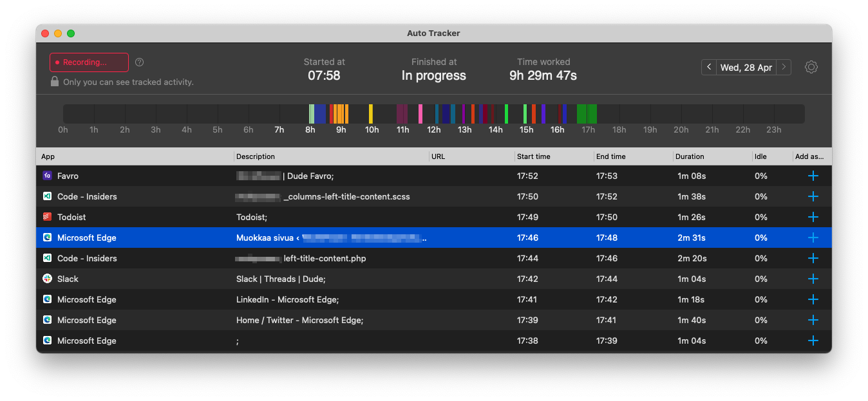
Task: Add the Slack entry with plus icon
Action: point(813,279)
